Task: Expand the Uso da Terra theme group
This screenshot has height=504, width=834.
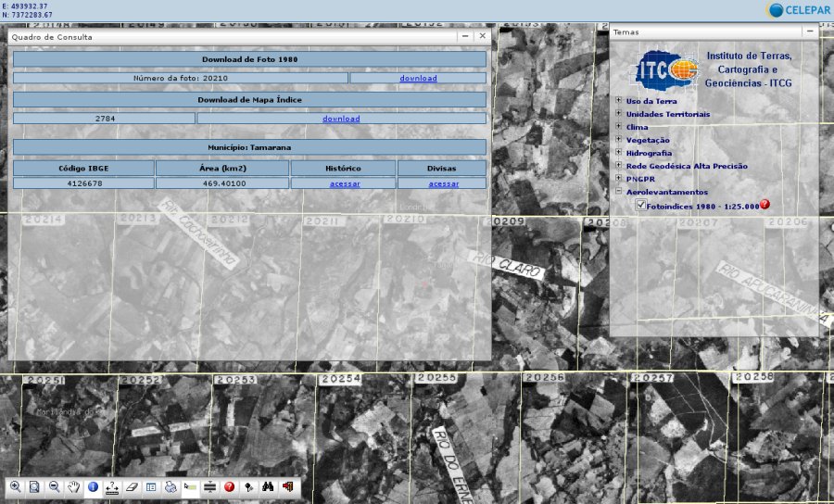Action: (619, 101)
